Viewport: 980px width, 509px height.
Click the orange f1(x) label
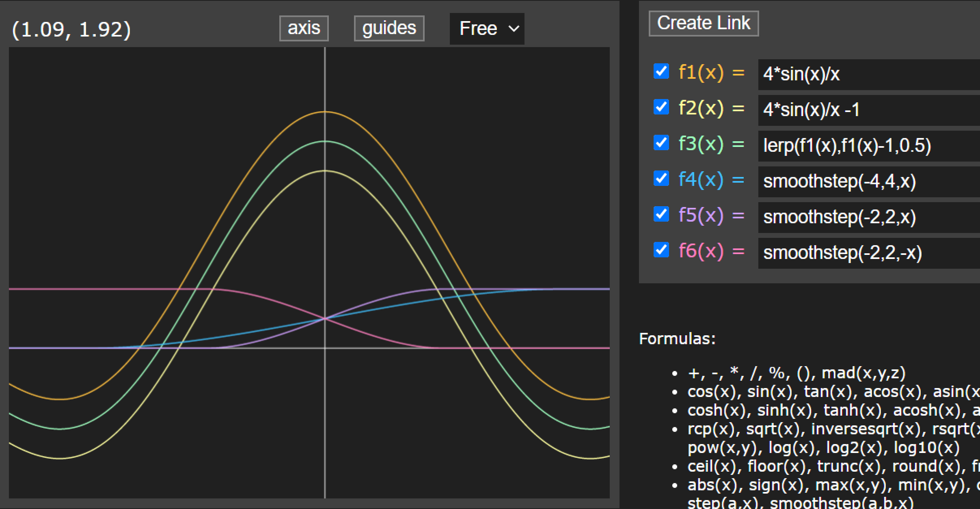click(x=701, y=72)
